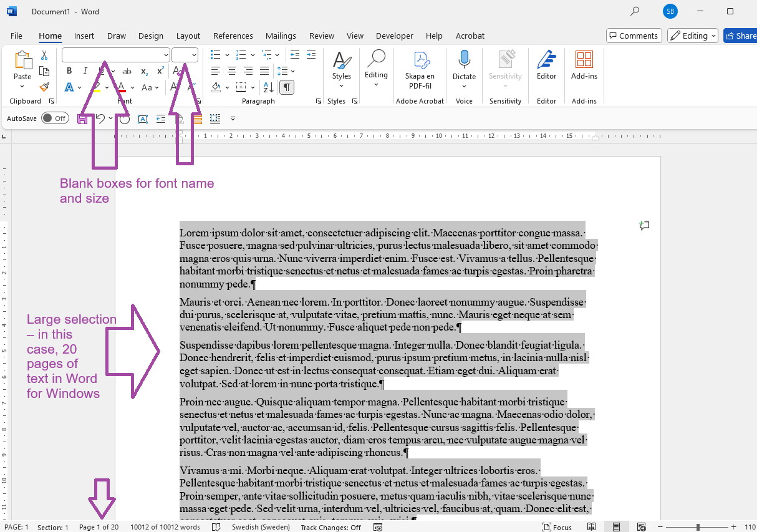Add a comment using margin icon
This screenshot has width=757, height=532.
coord(645,226)
